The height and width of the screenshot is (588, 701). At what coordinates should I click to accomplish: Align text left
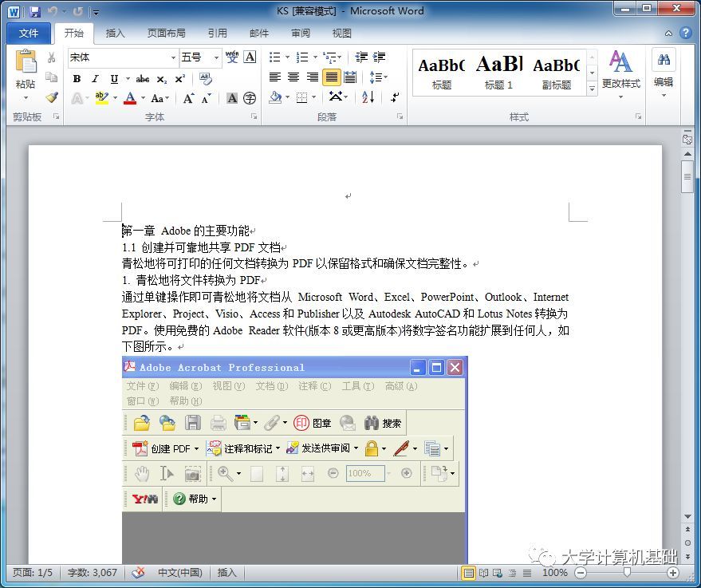(275, 77)
